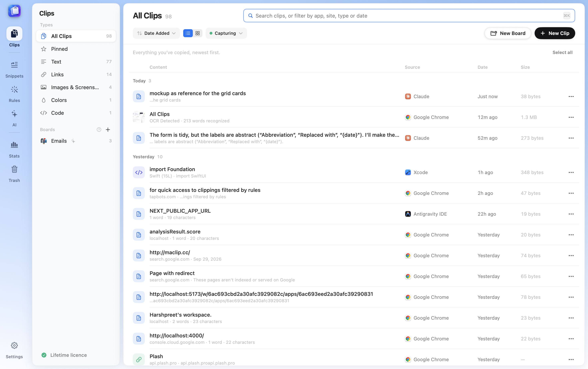Screen dimensions: 588x369
Task: Click the AI sparkle next to Emails board
Action: click(73, 141)
